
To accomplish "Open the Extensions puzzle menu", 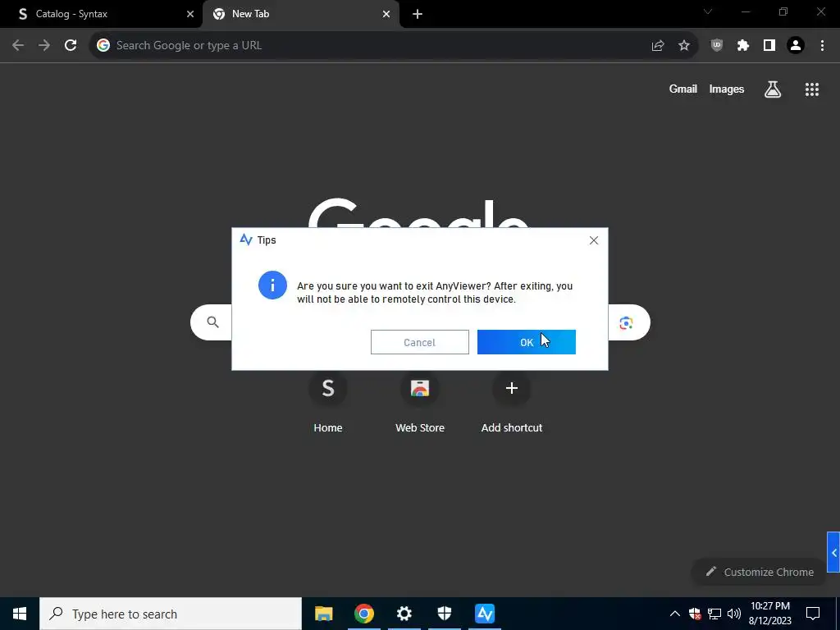I will click(743, 46).
